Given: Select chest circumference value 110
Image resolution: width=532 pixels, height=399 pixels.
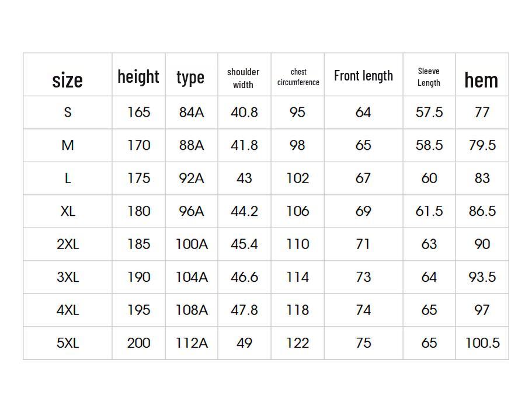Looking at the screenshot, I should coord(297,244).
